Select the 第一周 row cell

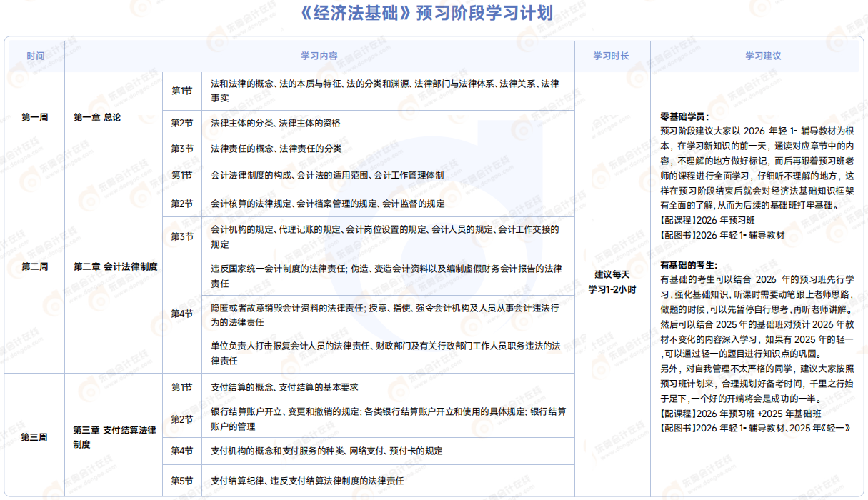(x=35, y=117)
